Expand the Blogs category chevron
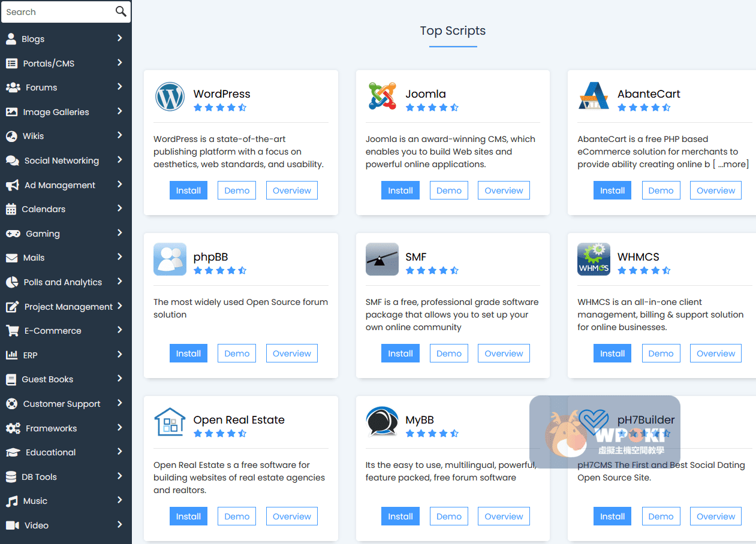Image resolution: width=756 pixels, height=544 pixels. [120, 38]
